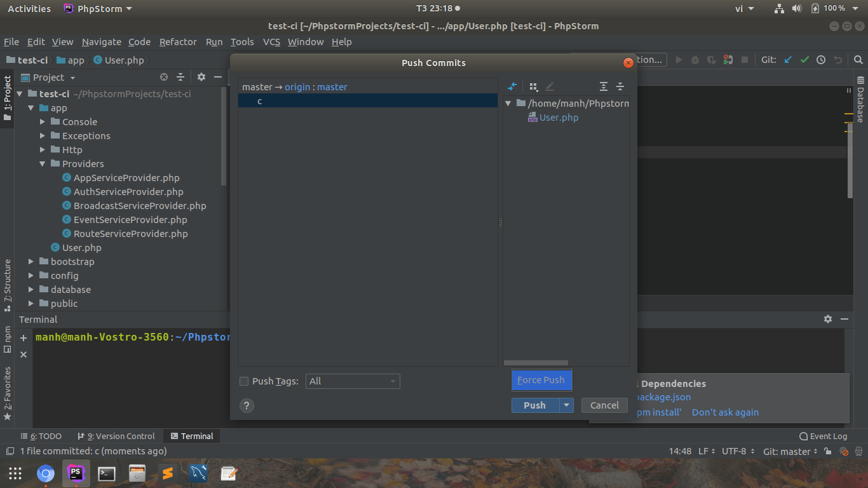The height and width of the screenshot is (488, 868).
Task: Open the Group By options in Push Commits
Action: coord(534,86)
